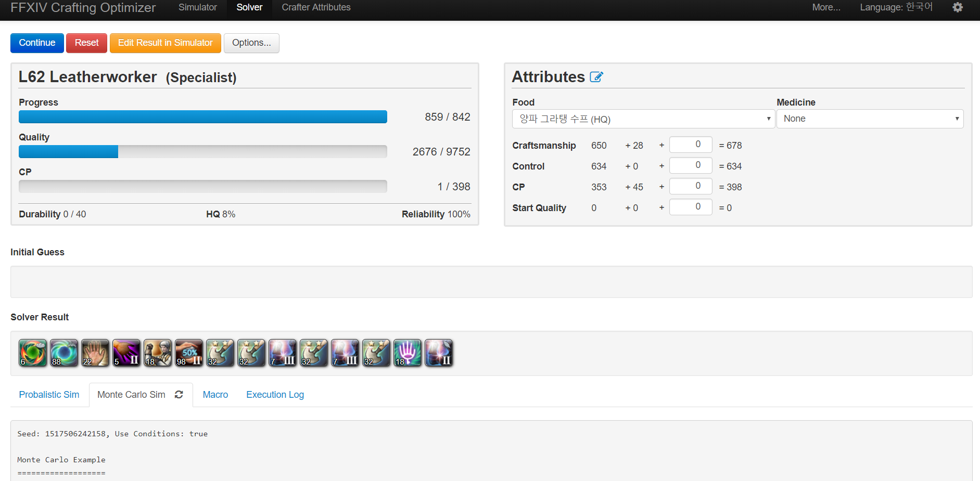Click the crafter portrait action icon costing 18

[x=158, y=353]
